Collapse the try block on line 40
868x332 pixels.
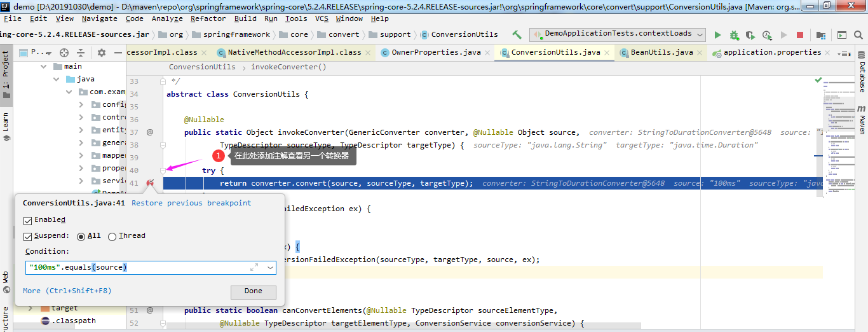pos(163,170)
